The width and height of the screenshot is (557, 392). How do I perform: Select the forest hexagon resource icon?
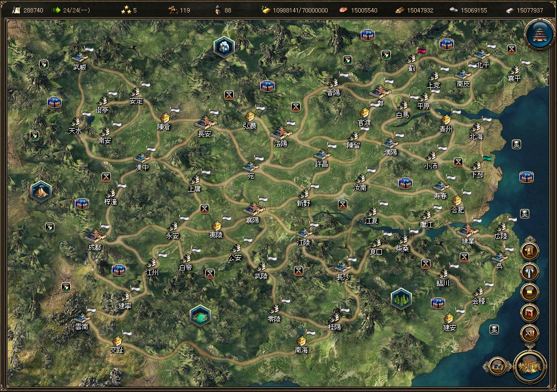(x=401, y=299)
